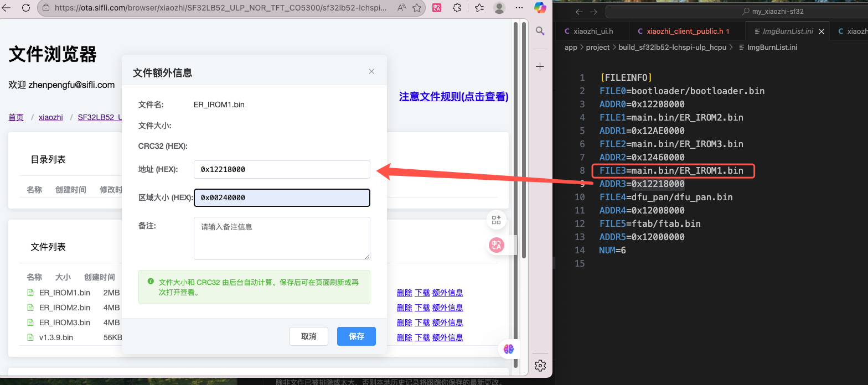Image resolution: width=868 pixels, height=385 pixels.
Task: Click the 首页 breadcrumb link
Action: (x=16, y=117)
